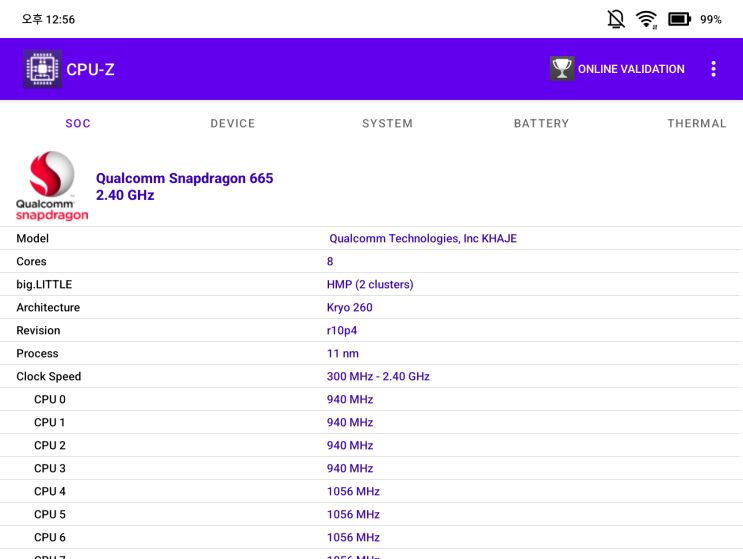Tap the big.LITTLE row label
This screenshot has width=743, height=559.
point(44,284)
